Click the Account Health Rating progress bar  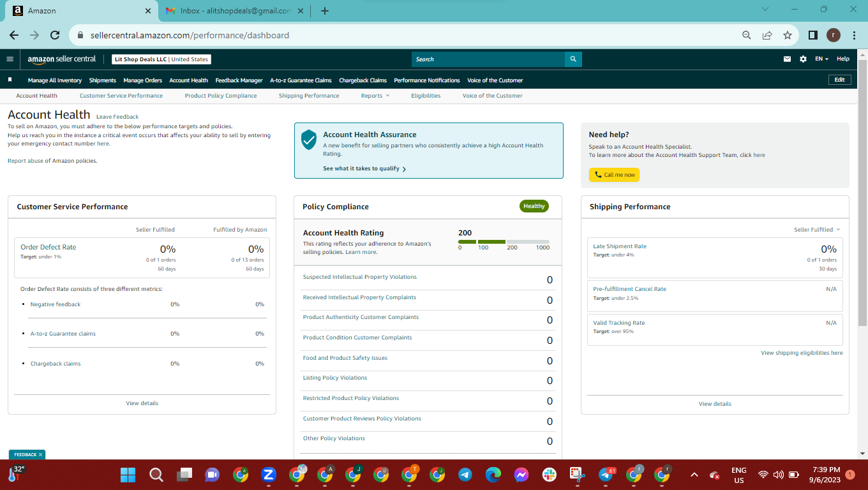[504, 242]
